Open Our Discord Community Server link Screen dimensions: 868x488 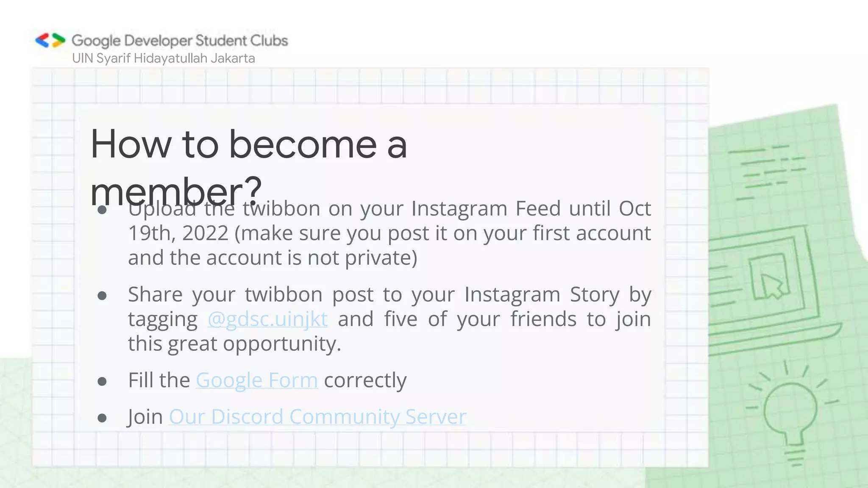[317, 416]
